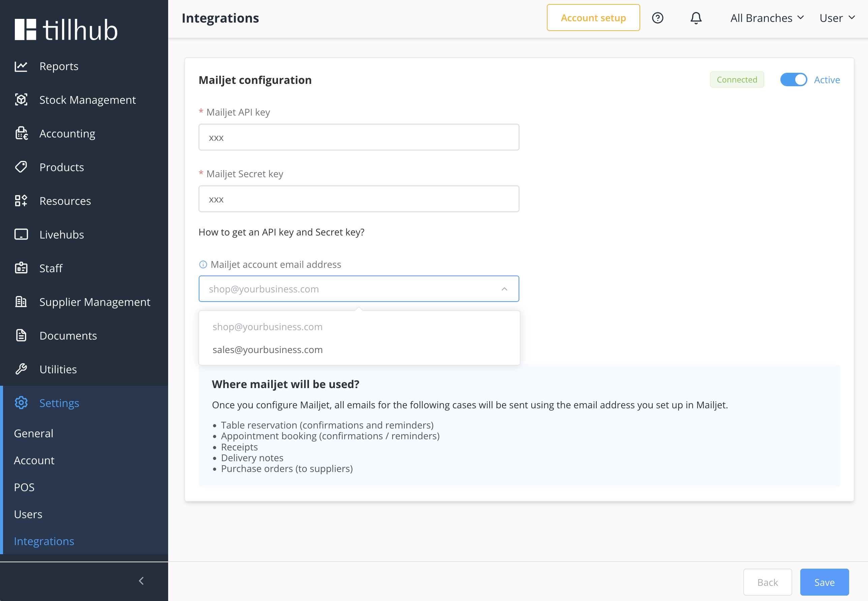Open the Users settings submenu
868x601 pixels.
[x=28, y=514]
